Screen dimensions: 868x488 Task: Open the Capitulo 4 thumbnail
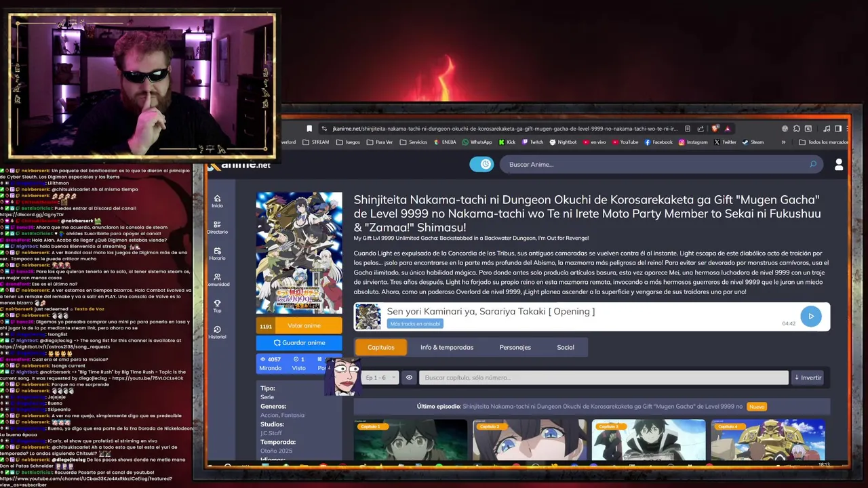click(x=768, y=441)
